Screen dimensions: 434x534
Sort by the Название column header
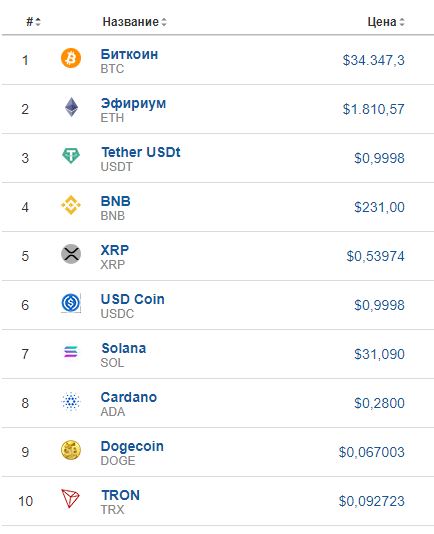[135, 22]
